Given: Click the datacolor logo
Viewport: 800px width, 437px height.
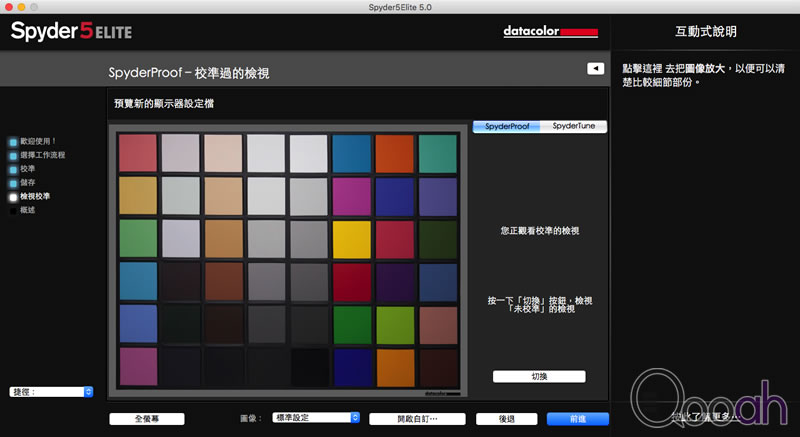Looking at the screenshot, I should 551,32.
